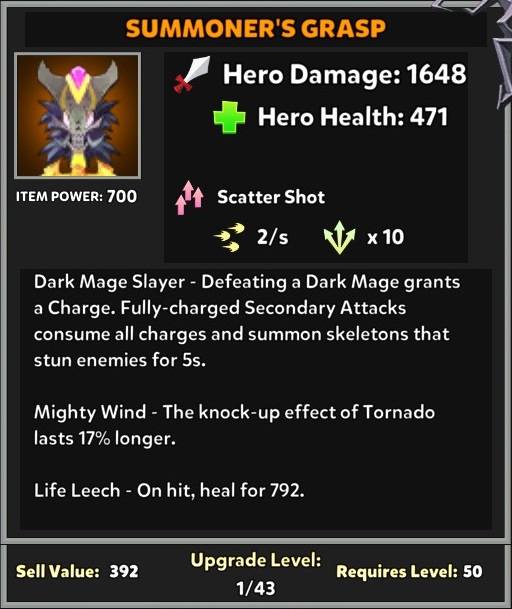Select the Summoner's Grasp item thumbnail

click(x=78, y=116)
